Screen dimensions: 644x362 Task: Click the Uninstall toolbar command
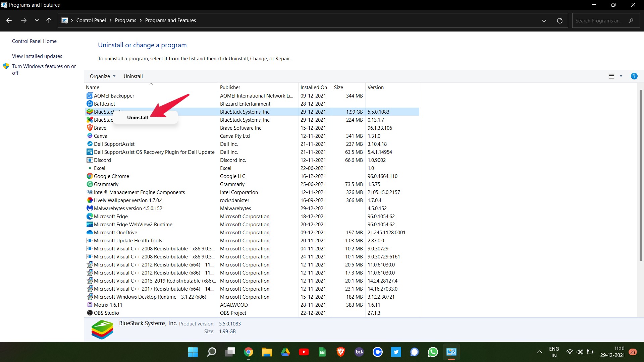coord(133,76)
